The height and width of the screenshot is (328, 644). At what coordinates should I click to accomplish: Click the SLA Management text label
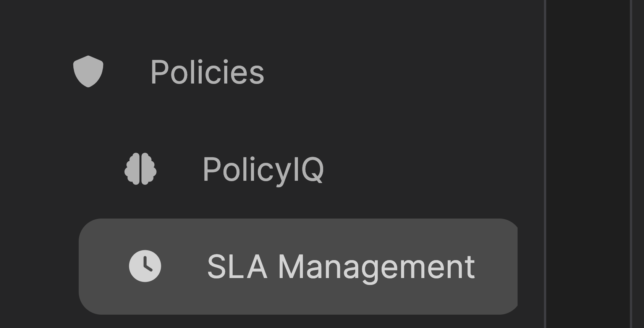pos(341,267)
